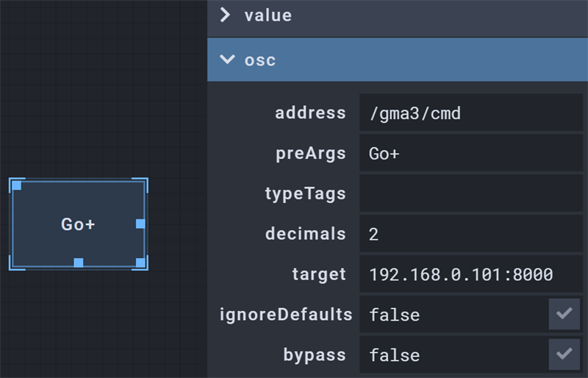This screenshot has width=588, height=378.
Task: Click the address field containing /gma3/cmd
Action: [470, 113]
